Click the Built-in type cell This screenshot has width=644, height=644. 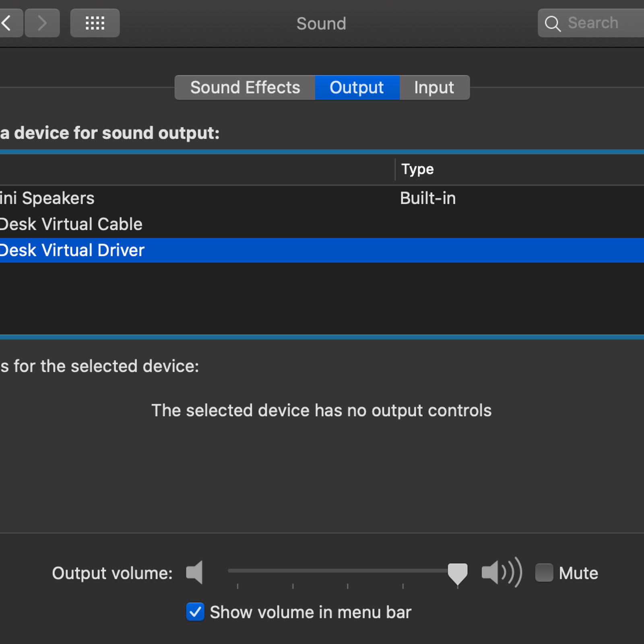click(x=427, y=198)
